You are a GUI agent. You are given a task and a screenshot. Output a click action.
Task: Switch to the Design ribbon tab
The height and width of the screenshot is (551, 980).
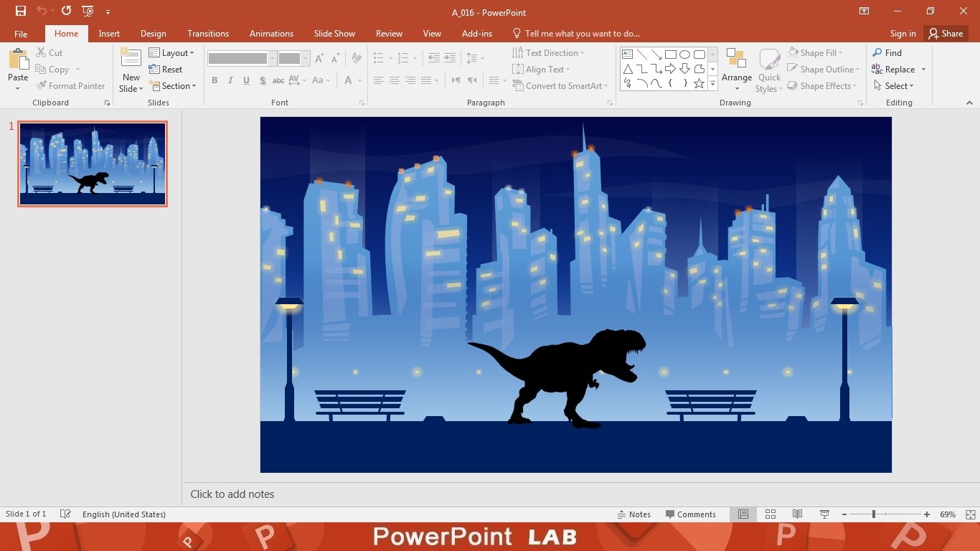tap(153, 34)
